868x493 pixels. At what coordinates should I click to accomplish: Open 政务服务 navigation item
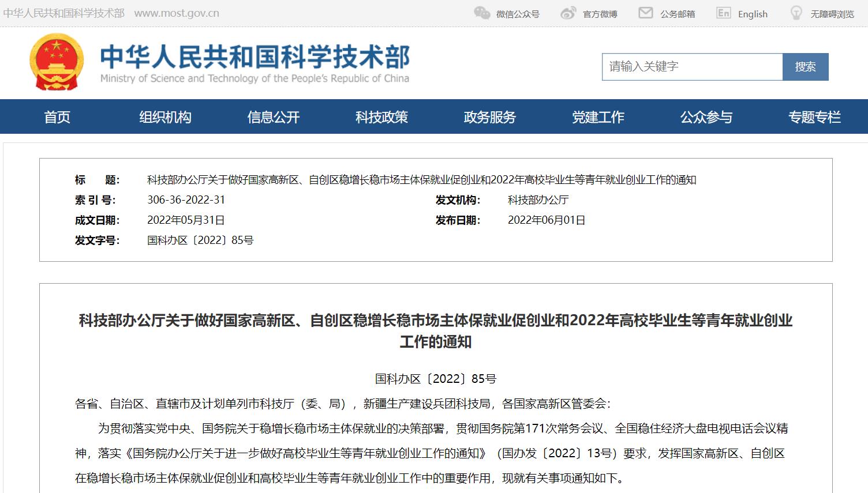tap(490, 117)
